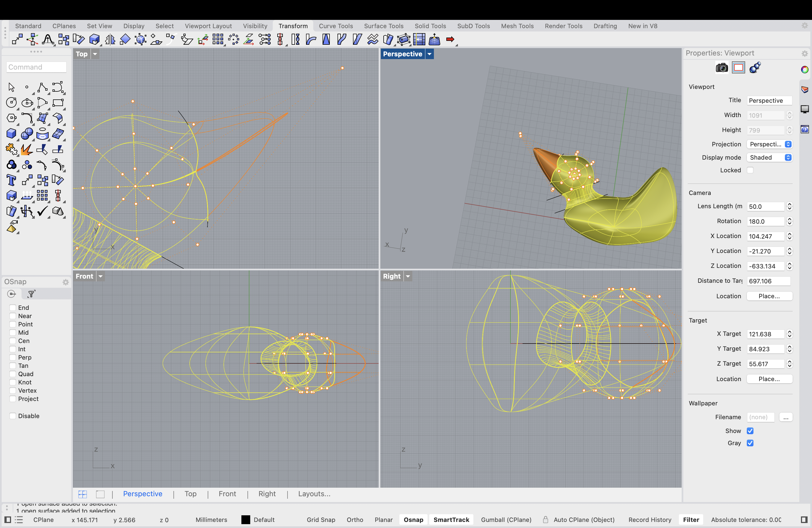Switch to the Solid Tools toolbar tab
This screenshot has height=528, width=812.
(430, 26)
